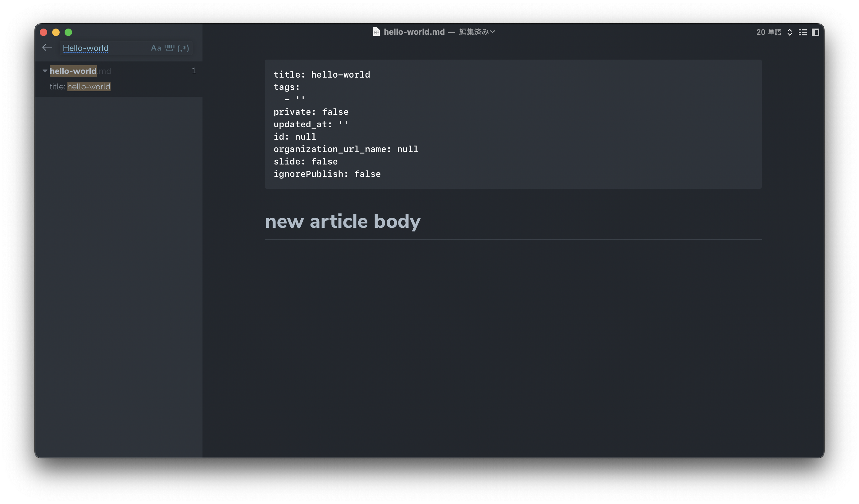Click the hello-world.md window title
Screen dimensions: 859x504
point(414,32)
